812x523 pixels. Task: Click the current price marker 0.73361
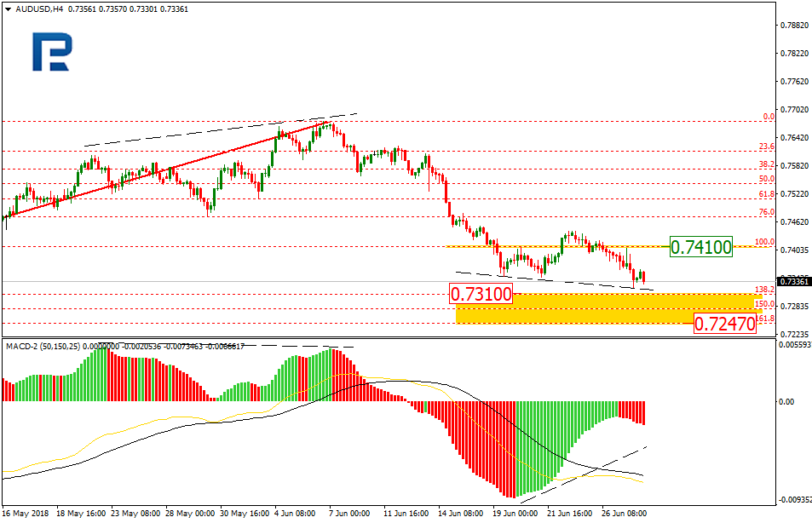(794, 281)
